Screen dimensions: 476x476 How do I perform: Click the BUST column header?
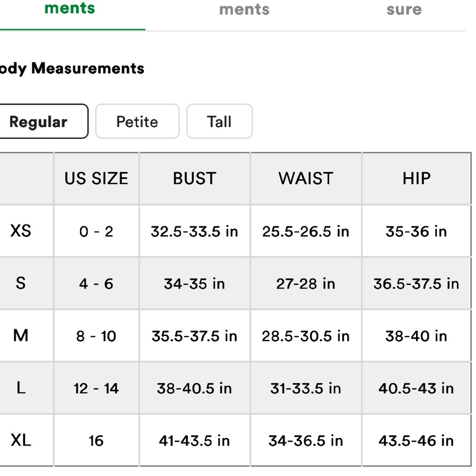pos(195,178)
